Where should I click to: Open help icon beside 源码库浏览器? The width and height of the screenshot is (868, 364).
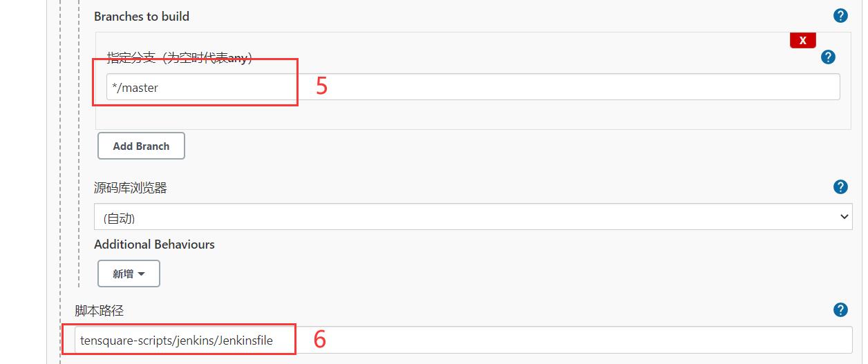click(840, 186)
